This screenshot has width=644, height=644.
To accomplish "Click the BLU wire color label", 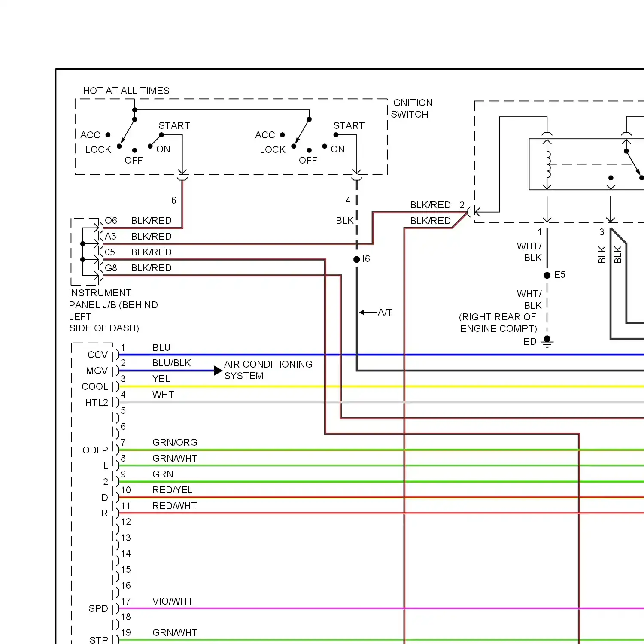I will [161, 347].
